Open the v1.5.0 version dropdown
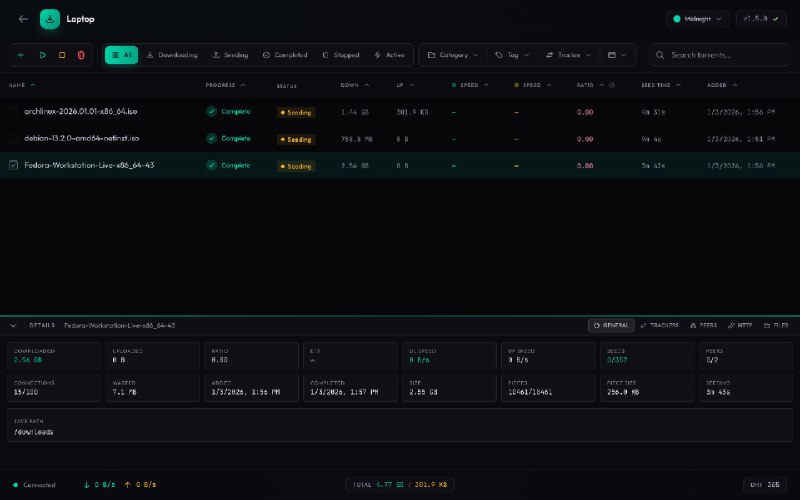The image size is (800, 500). pos(761,19)
